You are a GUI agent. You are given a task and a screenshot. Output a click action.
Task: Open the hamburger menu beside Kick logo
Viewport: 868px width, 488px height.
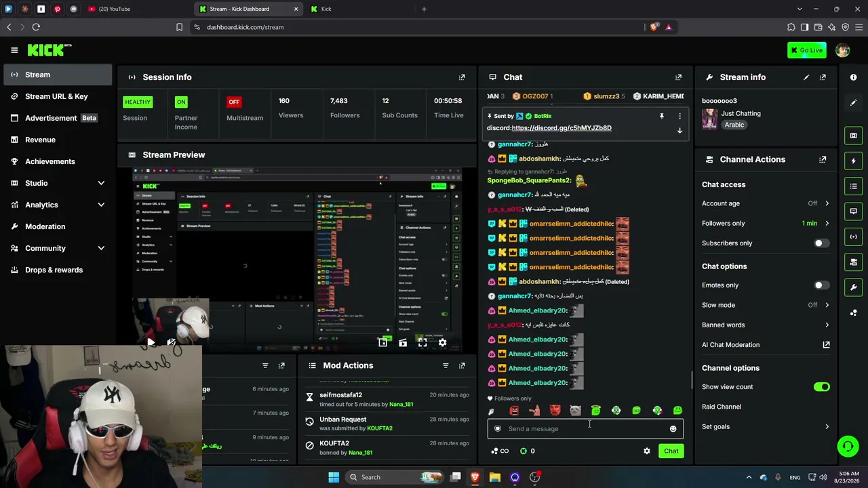tap(14, 50)
